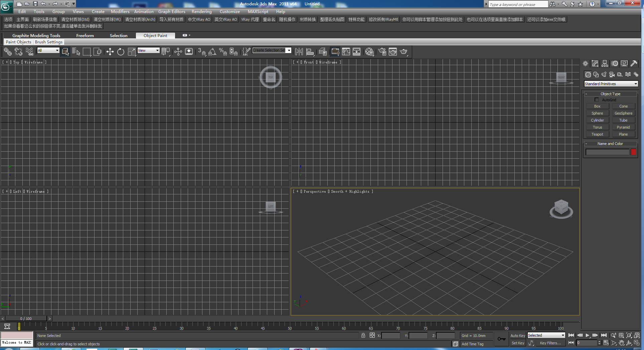Screen dimensions: 644x350
Task: Expand the selection filter All dropdown
Action: point(48,50)
